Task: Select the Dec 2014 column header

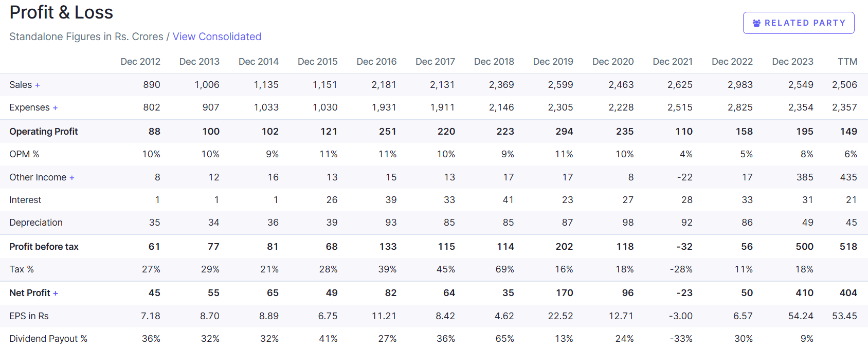Action: [x=259, y=62]
